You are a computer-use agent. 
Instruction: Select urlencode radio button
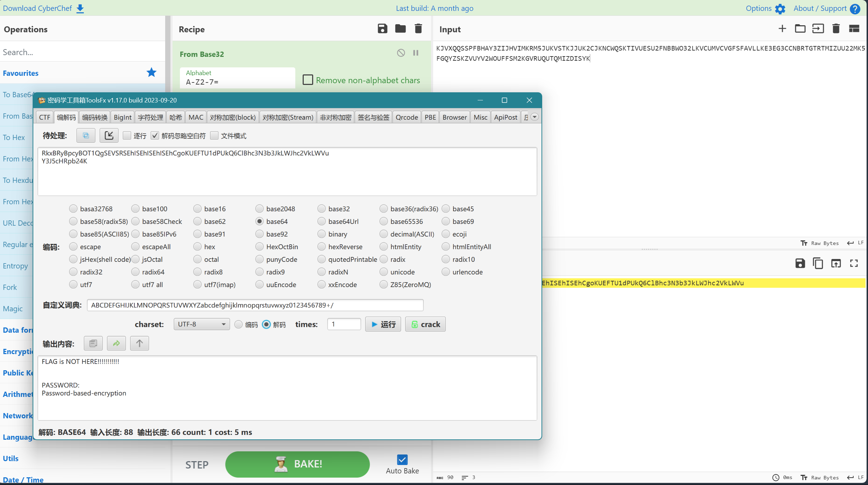coord(445,272)
